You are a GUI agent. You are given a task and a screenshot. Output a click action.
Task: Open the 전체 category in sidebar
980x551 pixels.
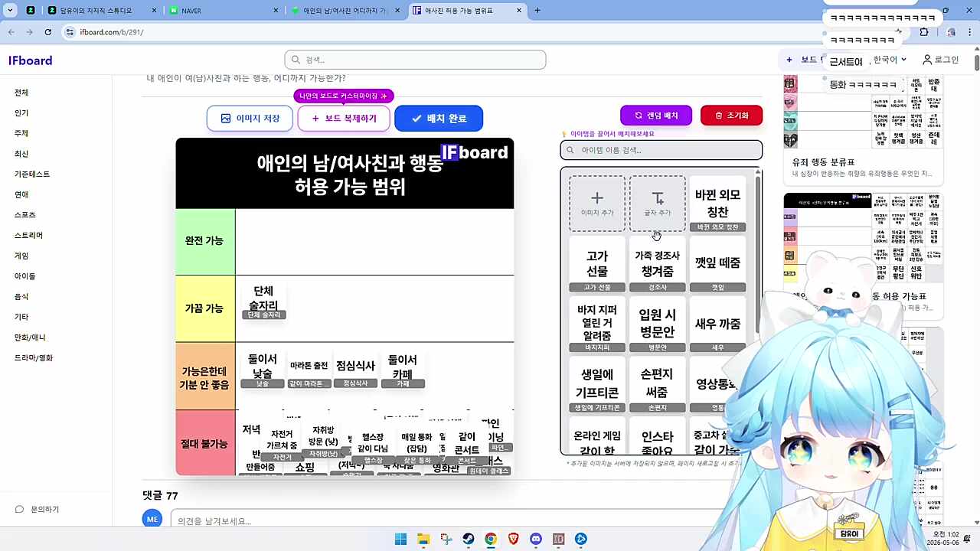21,93
